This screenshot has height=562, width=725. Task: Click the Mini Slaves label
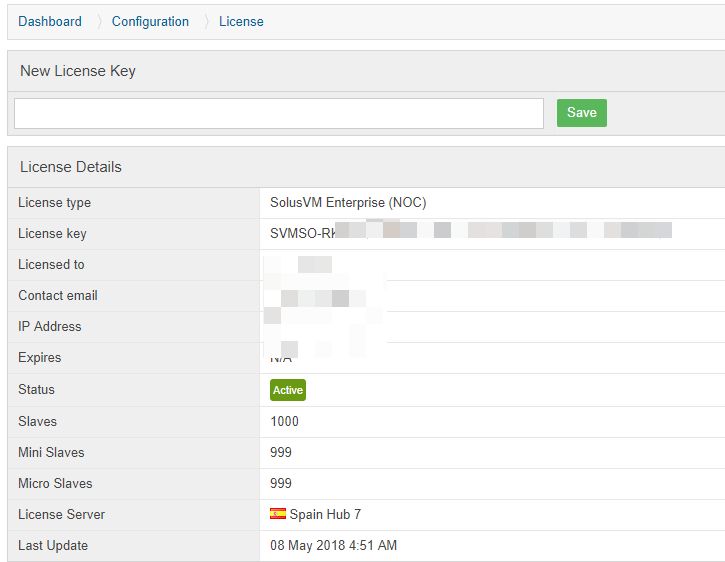coord(51,452)
